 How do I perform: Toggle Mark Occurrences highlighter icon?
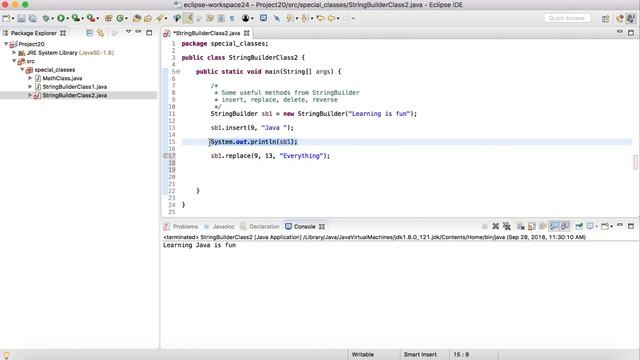[188, 18]
